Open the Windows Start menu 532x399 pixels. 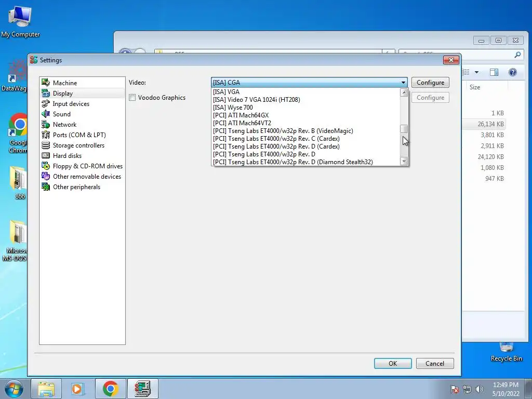pos(14,389)
